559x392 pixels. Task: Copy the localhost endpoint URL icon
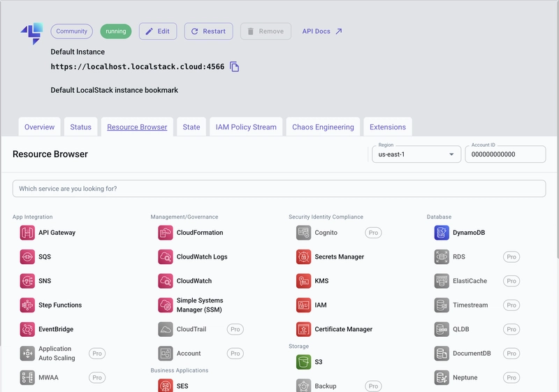[x=234, y=66]
